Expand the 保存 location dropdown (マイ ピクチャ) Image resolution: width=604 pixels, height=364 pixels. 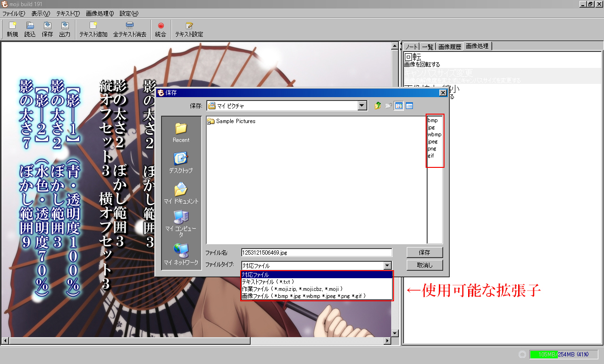point(362,106)
